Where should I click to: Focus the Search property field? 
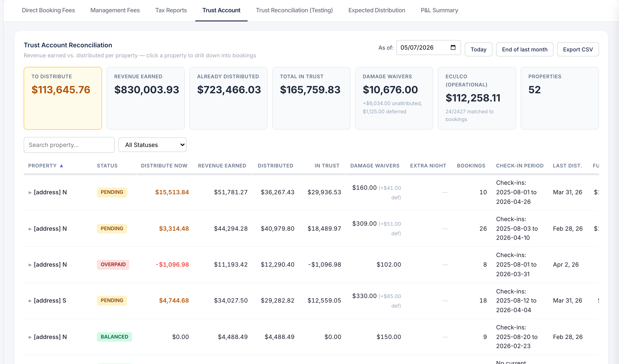click(69, 145)
